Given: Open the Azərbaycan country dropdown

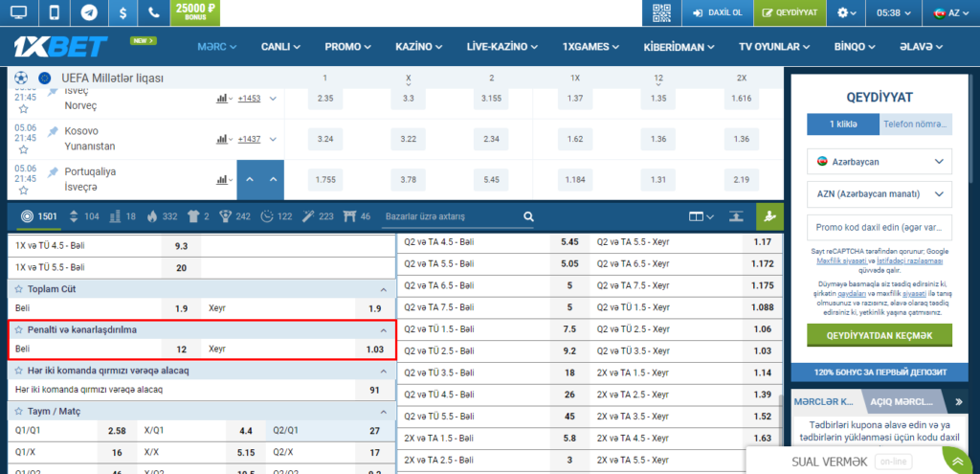Looking at the screenshot, I should (x=880, y=161).
